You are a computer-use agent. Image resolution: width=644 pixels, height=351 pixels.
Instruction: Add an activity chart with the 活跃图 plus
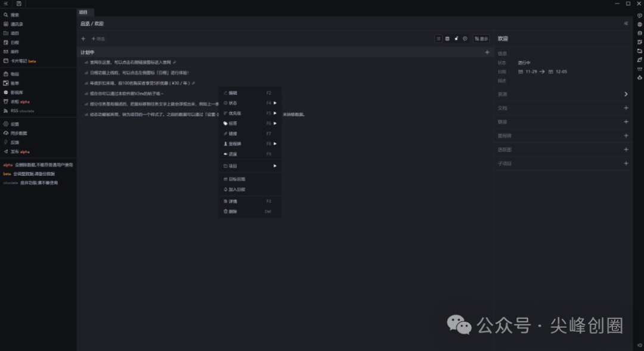(x=626, y=150)
